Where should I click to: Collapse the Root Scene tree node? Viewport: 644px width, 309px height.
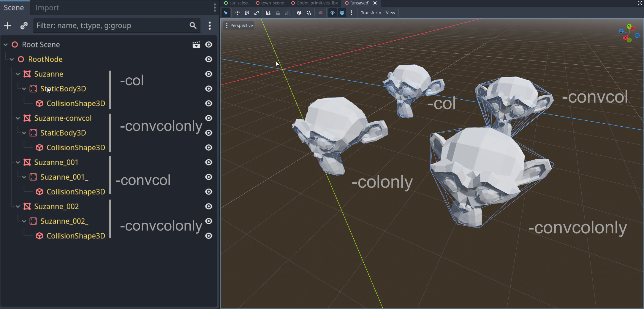[x=6, y=45]
